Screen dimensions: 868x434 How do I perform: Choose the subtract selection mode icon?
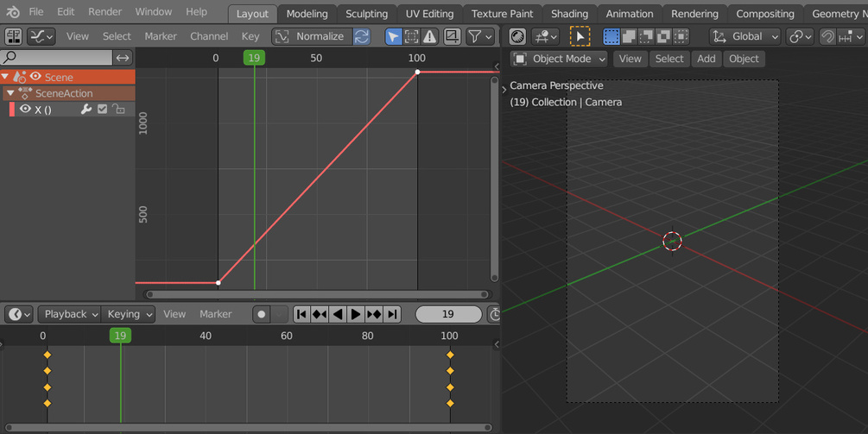coord(646,36)
